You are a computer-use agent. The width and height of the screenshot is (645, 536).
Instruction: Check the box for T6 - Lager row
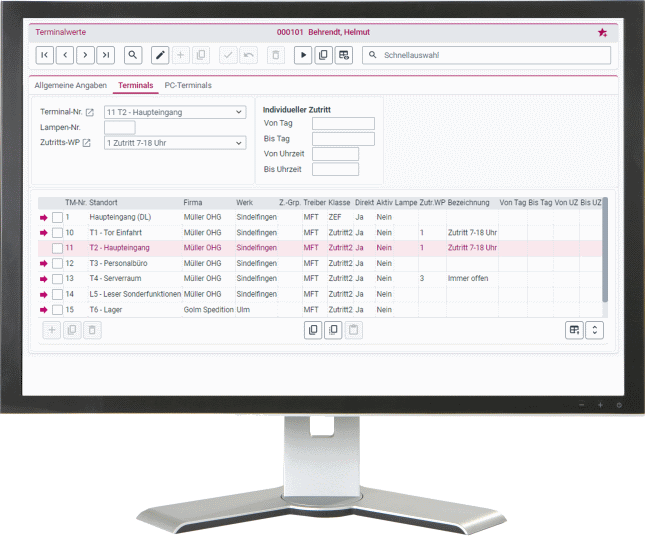(x=57, y=310)
